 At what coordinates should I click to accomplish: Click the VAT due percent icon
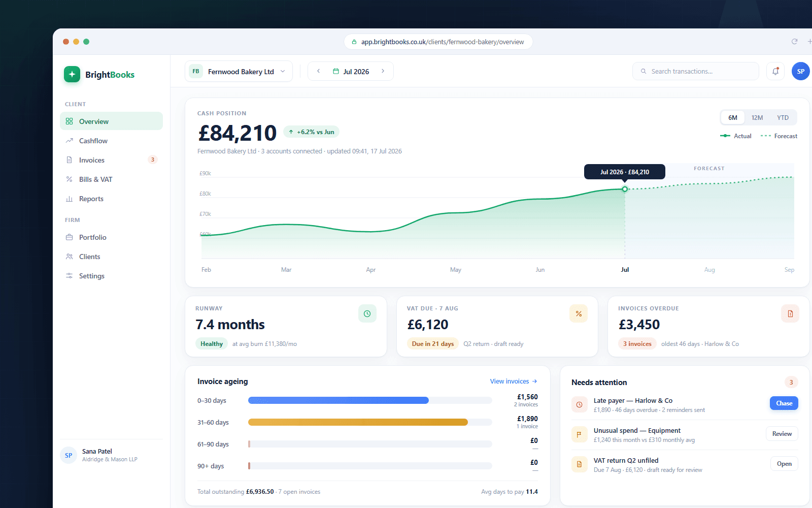579,313
